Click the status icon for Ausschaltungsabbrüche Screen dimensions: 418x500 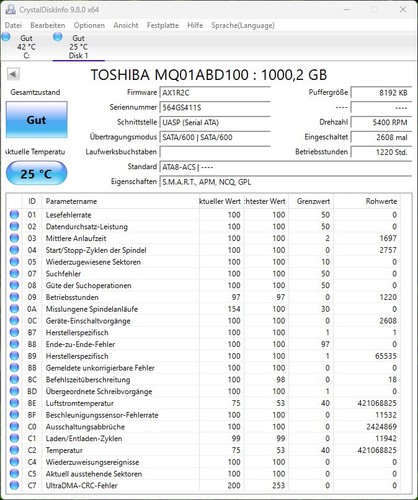14,427
